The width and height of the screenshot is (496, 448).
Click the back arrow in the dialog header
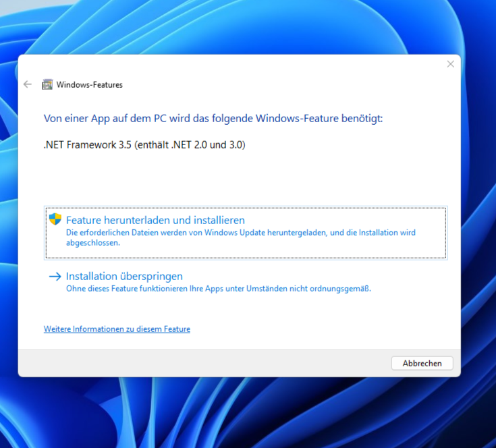pyautogui.click(x=28, y=84)
